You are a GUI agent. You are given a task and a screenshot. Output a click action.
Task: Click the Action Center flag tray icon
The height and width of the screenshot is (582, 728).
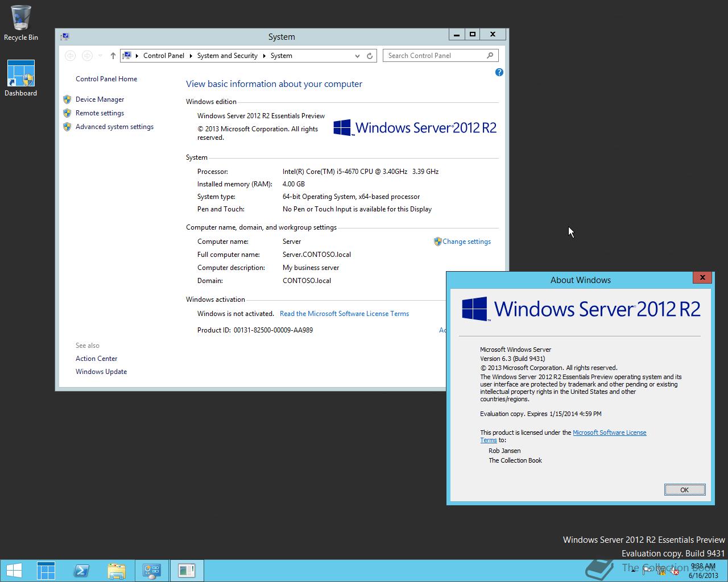click(x=647, y=571)
